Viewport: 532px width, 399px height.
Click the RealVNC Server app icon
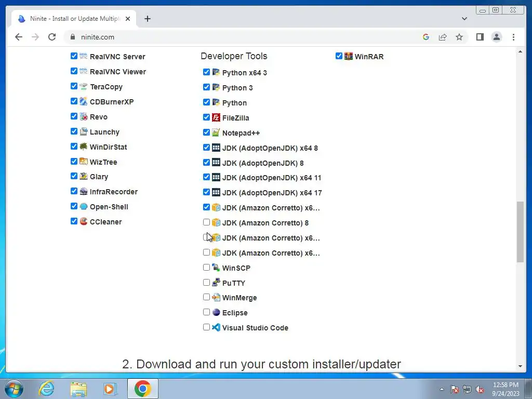(84, 56)
